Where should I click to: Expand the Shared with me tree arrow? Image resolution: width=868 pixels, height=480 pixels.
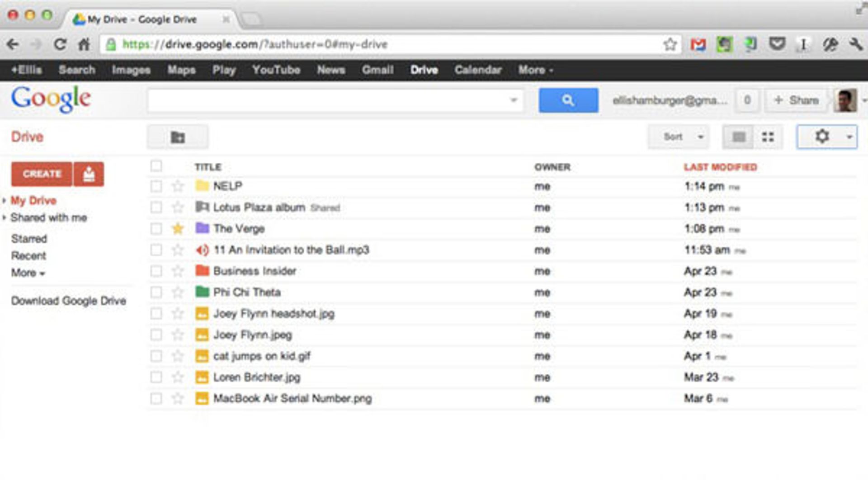[x=4, y=217]
